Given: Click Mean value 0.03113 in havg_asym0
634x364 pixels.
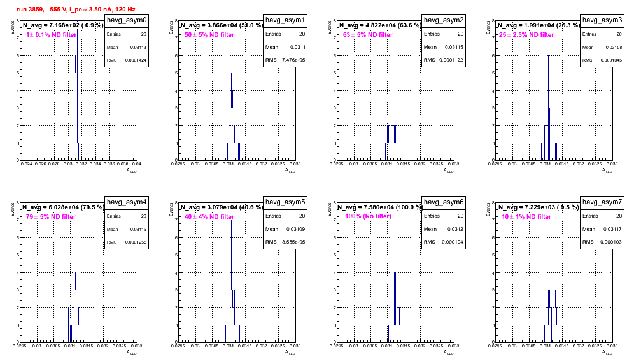Looking at the screenshot, I should pos(138,47).
